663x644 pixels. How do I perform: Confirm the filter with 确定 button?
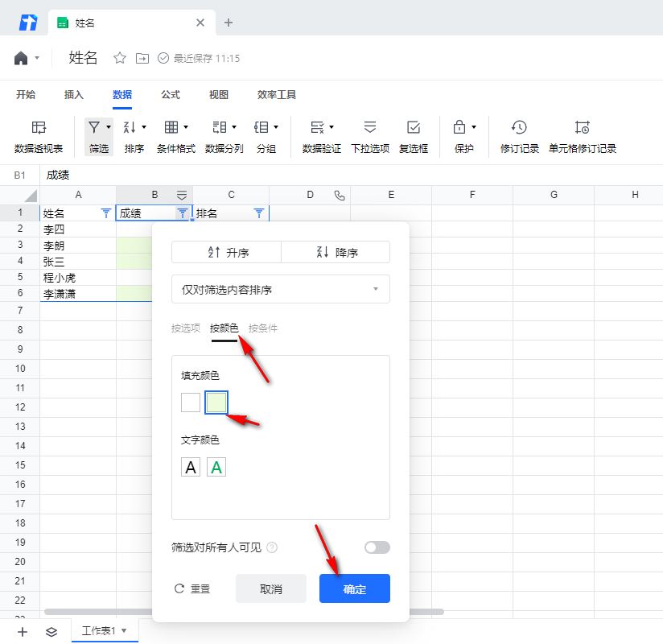(354, 588)
